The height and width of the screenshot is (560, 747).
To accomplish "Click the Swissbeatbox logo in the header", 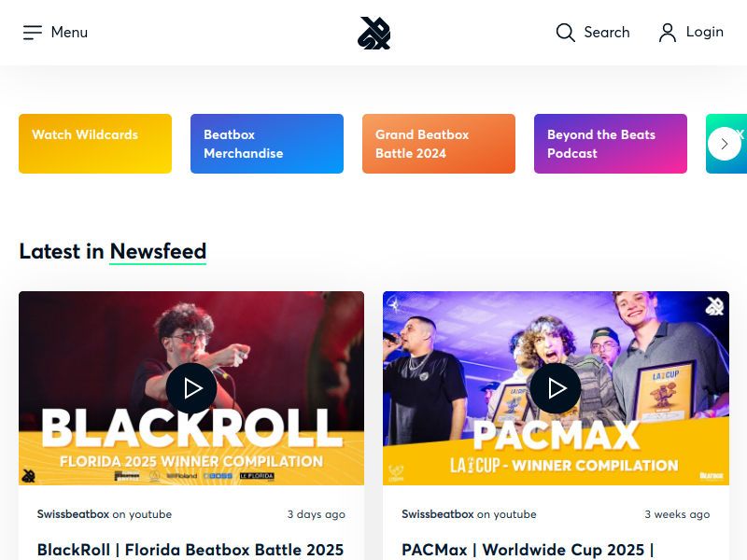I will [374, 34].
